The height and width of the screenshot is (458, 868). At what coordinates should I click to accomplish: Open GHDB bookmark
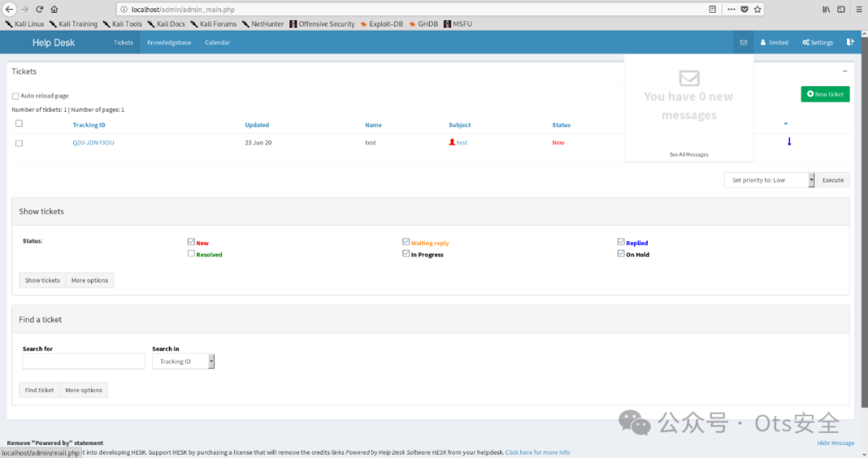tap(424, 24)
